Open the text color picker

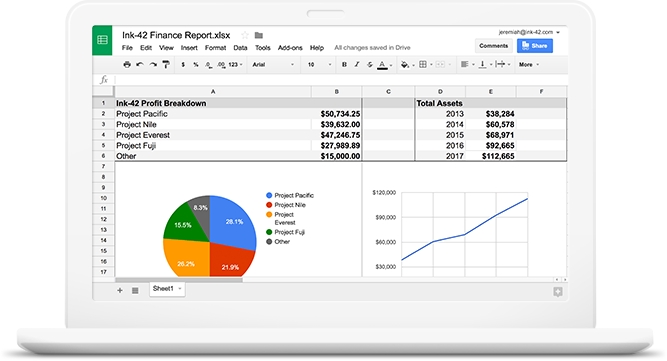[x=382, y=65]
